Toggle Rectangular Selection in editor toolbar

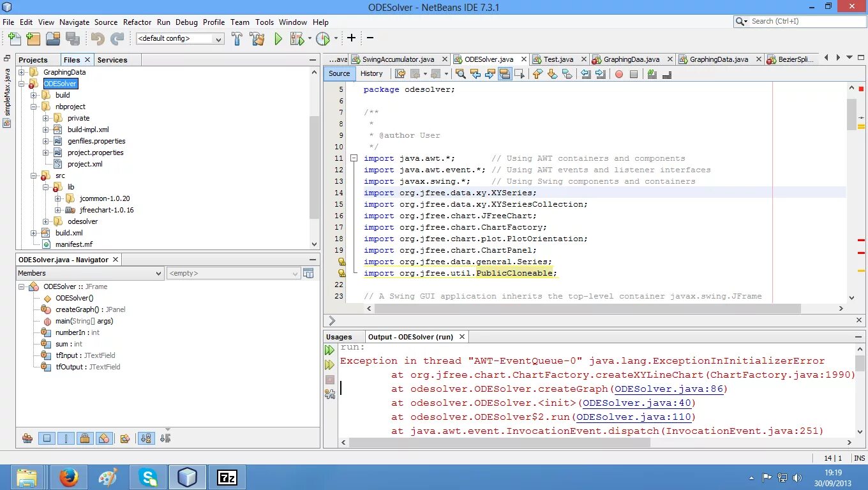(x=520, y=74)
